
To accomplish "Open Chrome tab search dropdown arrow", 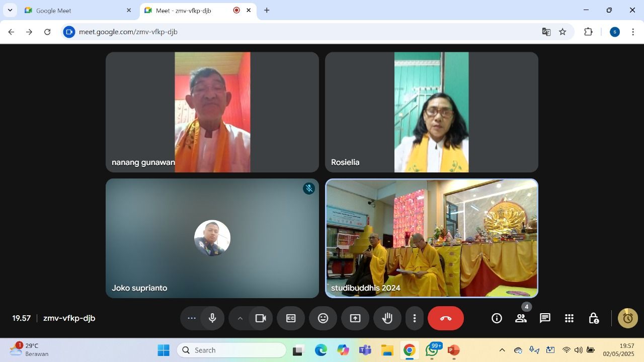I will (x=10, y=10).
